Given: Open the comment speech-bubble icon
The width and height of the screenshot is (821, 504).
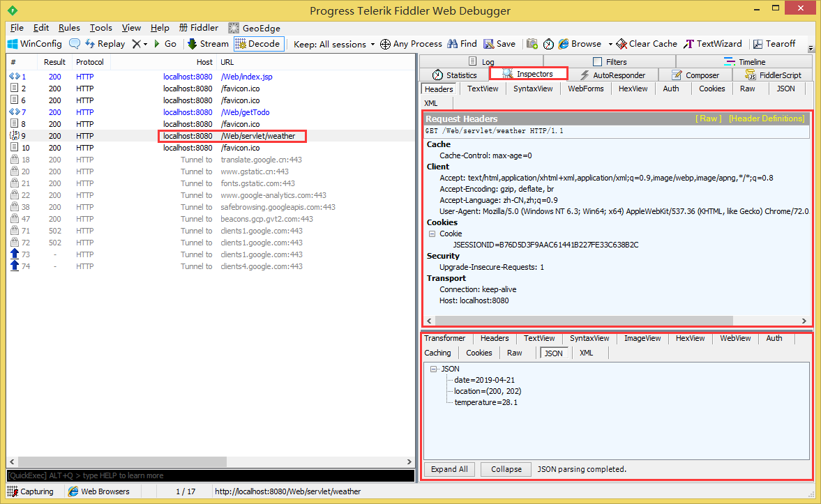Looking at the screenshot, I should (75, 44).
